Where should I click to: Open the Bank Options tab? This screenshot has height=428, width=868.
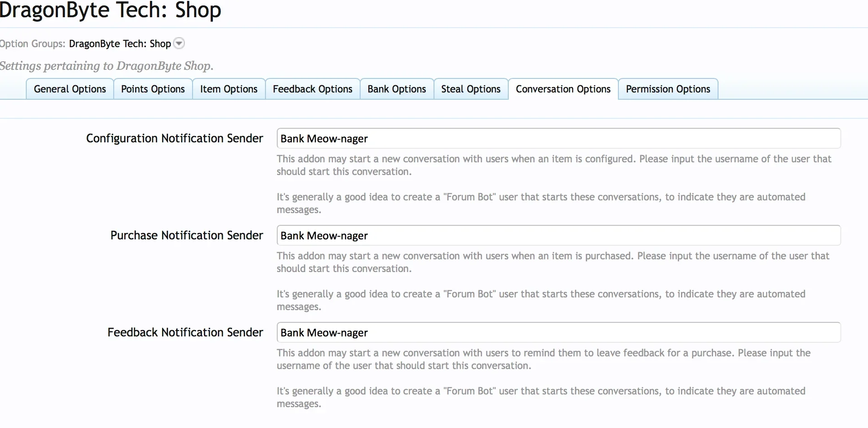coord(397,89)
